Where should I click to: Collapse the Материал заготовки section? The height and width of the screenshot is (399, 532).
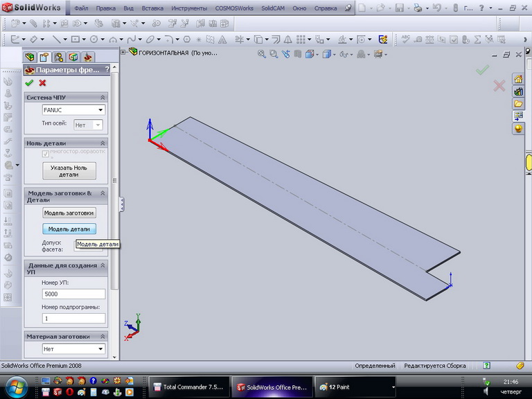tap(103, 337)
